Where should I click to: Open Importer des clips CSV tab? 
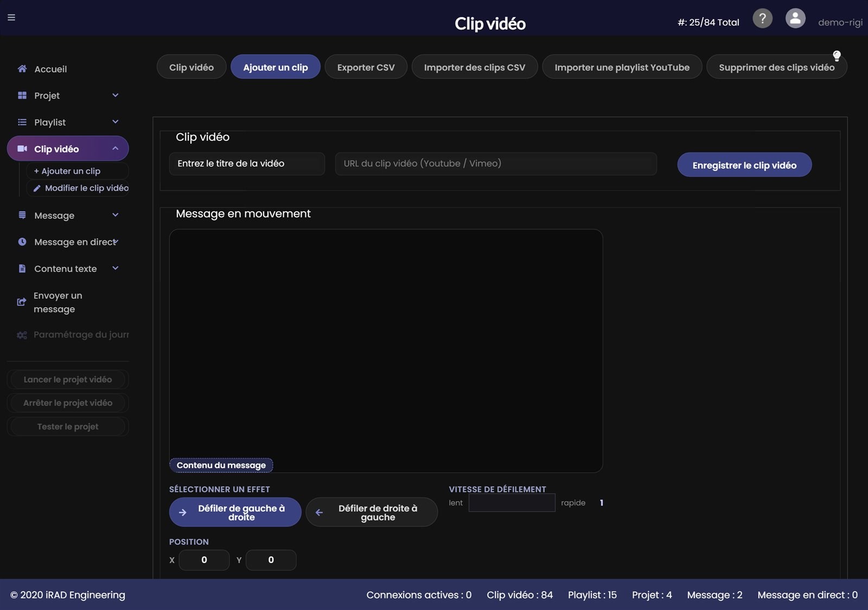point(475,67)
